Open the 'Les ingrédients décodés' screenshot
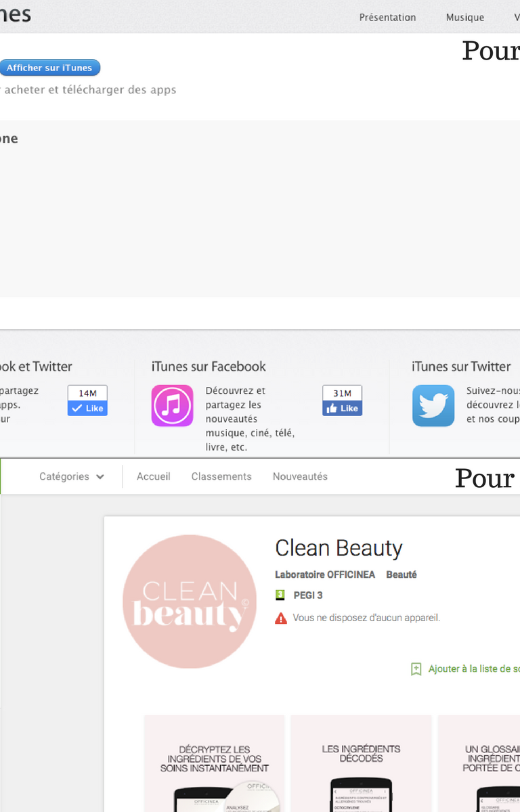The image size is (520, 812). click(x=361, y=763)
